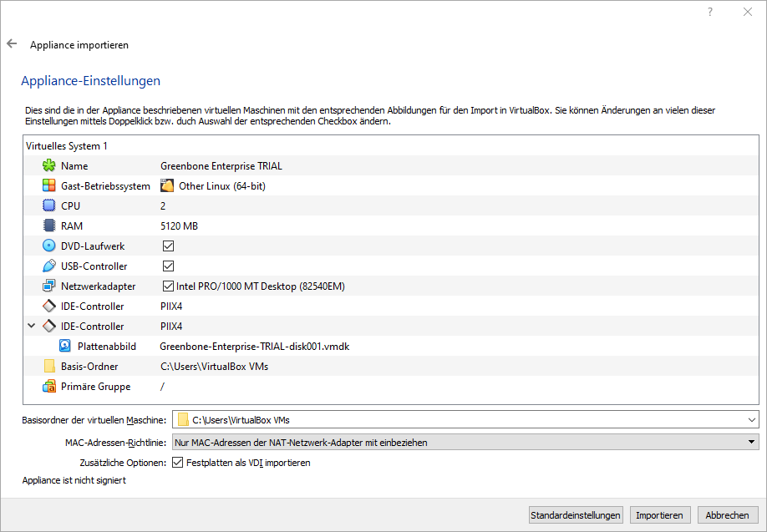The width and height of the screenshot is (767, 532).
Task: Click the Standardeinstellungen button
Action: [576, 515]
